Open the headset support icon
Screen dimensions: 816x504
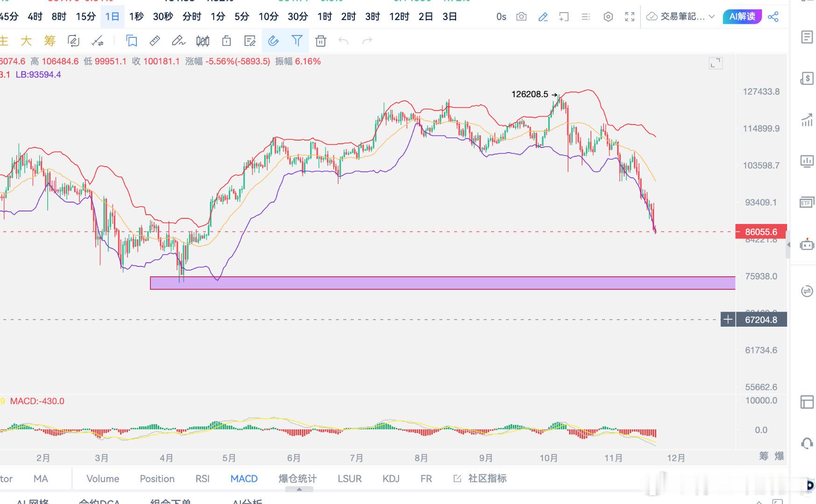[x=807, y=443]
